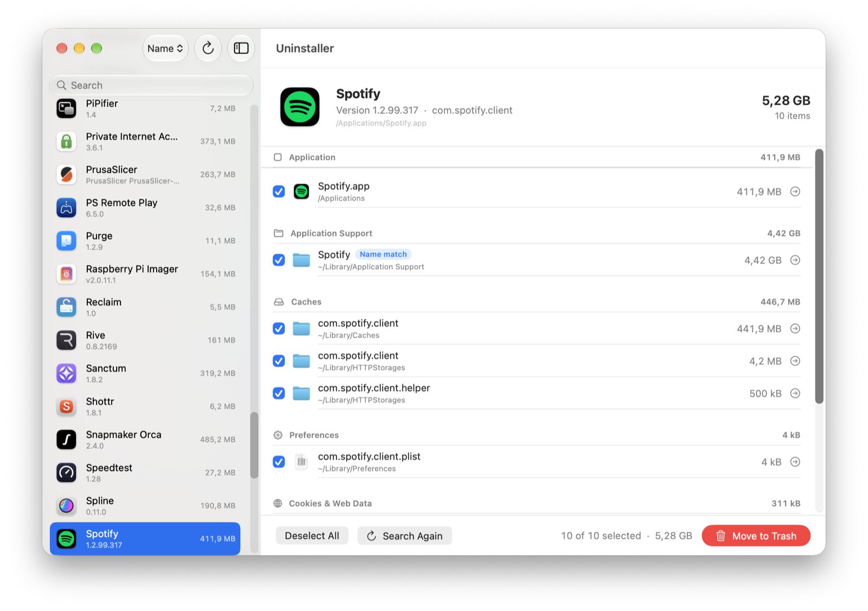Image resolution: width=868 pixels, height=611 pixels.
Task: Select Sanctum app icon
Action: tap(67, 373)
